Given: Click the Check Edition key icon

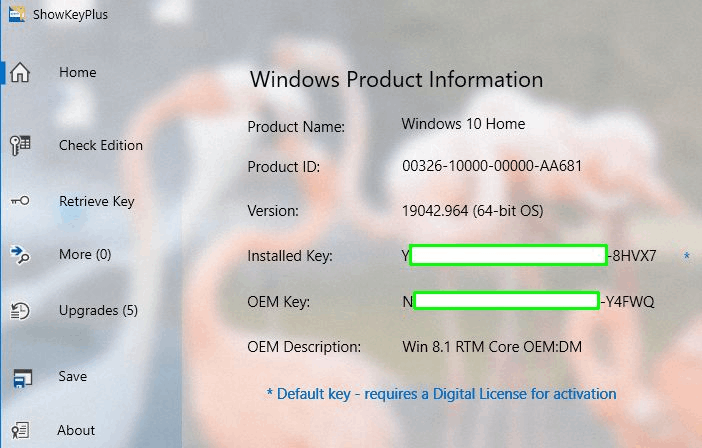Looking at the screenshot, I should tap(20, 145).
